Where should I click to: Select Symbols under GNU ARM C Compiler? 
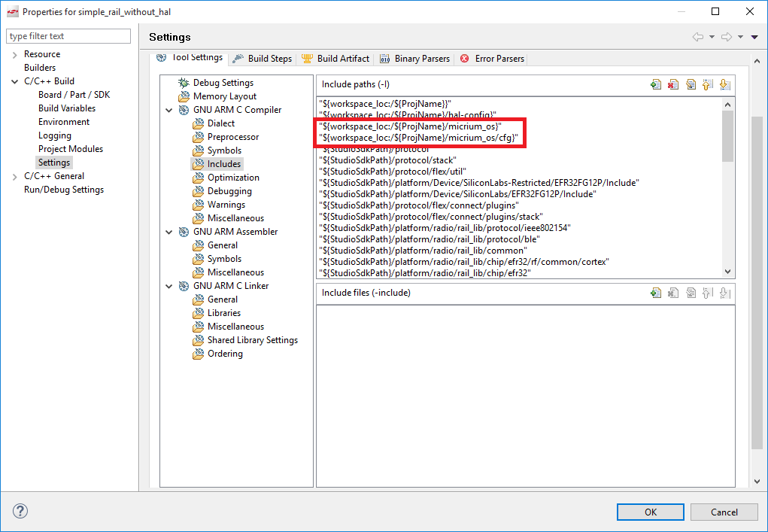click(224, 150)
